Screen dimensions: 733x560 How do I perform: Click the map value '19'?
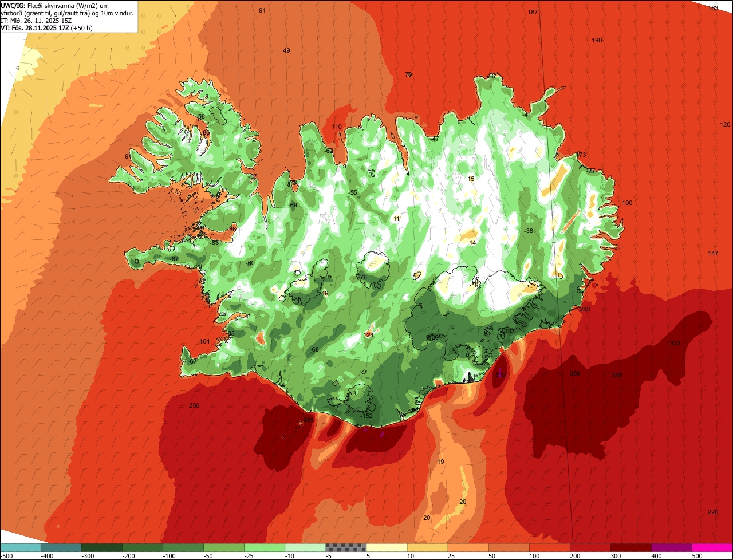[440, 462]
